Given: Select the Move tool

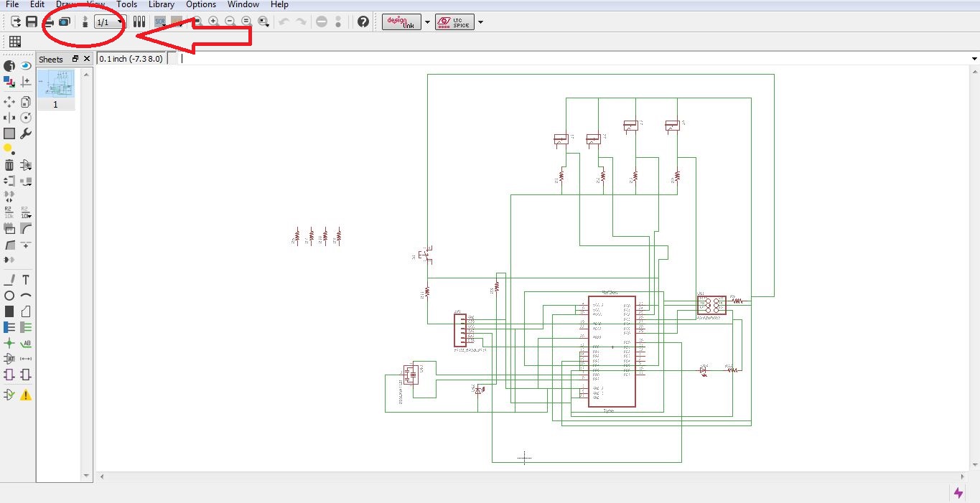Looking at the screenshot, I should [9, 102].
